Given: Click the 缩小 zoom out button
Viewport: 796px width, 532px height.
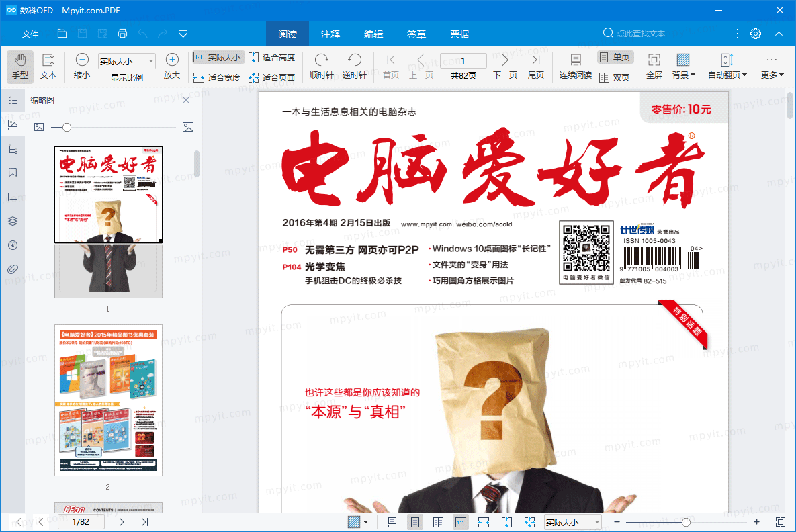Looking at the screenshot, I should 82,66.
